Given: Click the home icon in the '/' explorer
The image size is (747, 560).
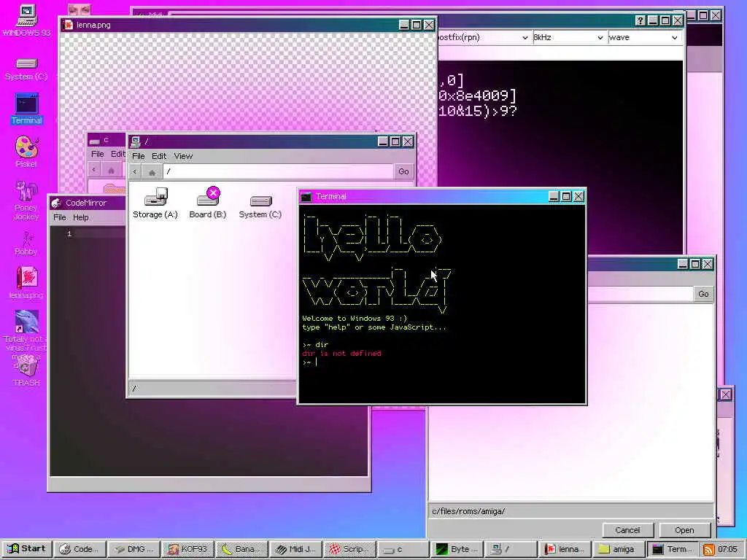Looking at the screenshot, I should [x=152, y=172].
